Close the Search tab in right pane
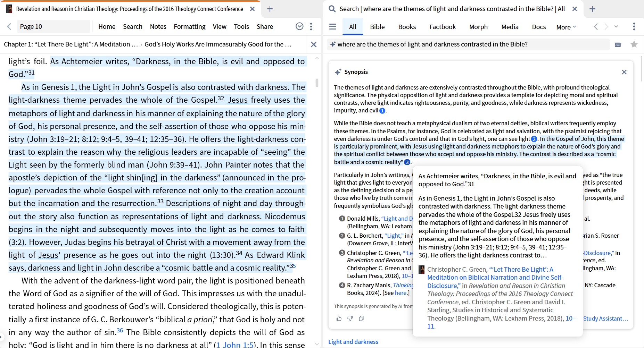This screenshot has height=348, width=644. tap(575, 9)
